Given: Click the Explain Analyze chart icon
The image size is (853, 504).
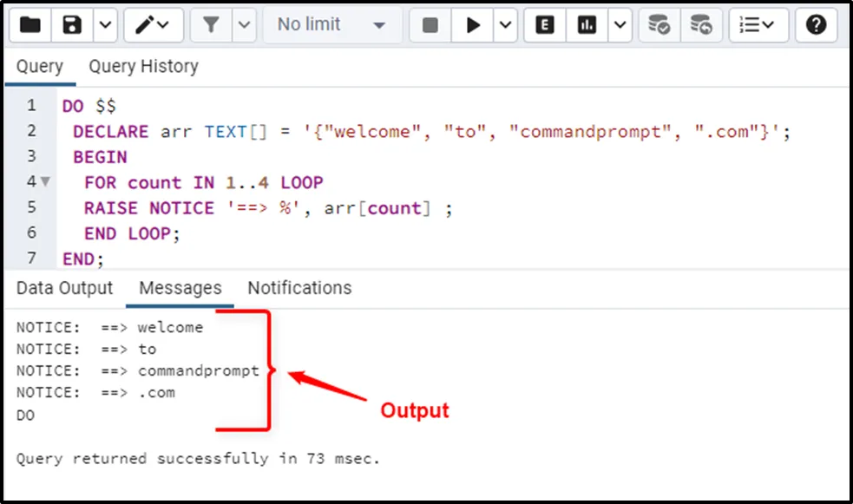Looking at the screenshot, I should click(587, 25).
